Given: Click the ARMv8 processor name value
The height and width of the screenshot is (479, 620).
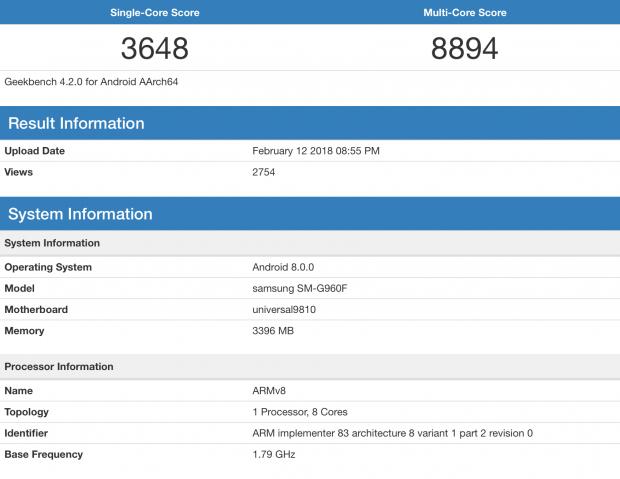Looking at the screenshot, I should pos(268,391).
